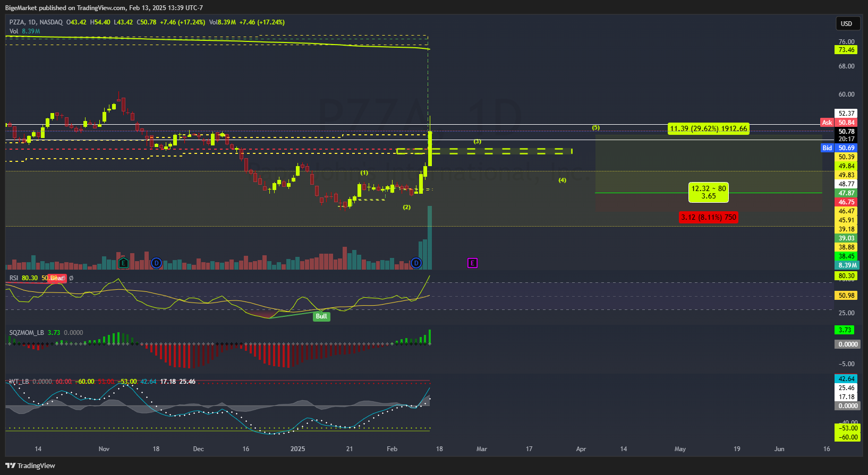Click the red Bear label in RSI pane
868x475 pixels.
[x=57, y=278]
